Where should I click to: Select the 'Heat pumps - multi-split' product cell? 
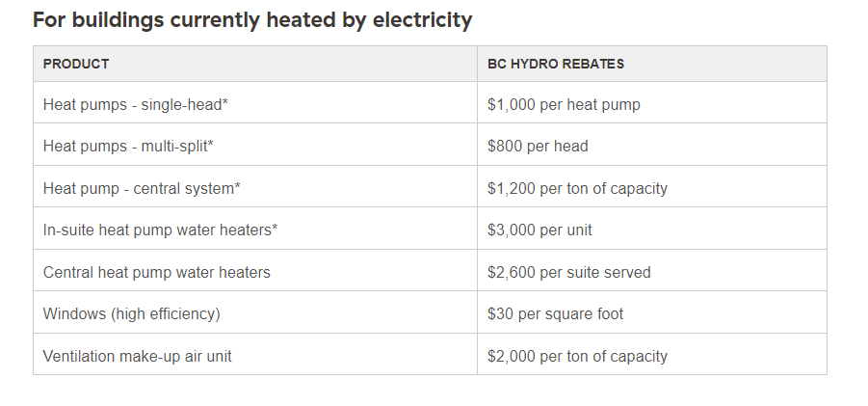coord(125,147)
